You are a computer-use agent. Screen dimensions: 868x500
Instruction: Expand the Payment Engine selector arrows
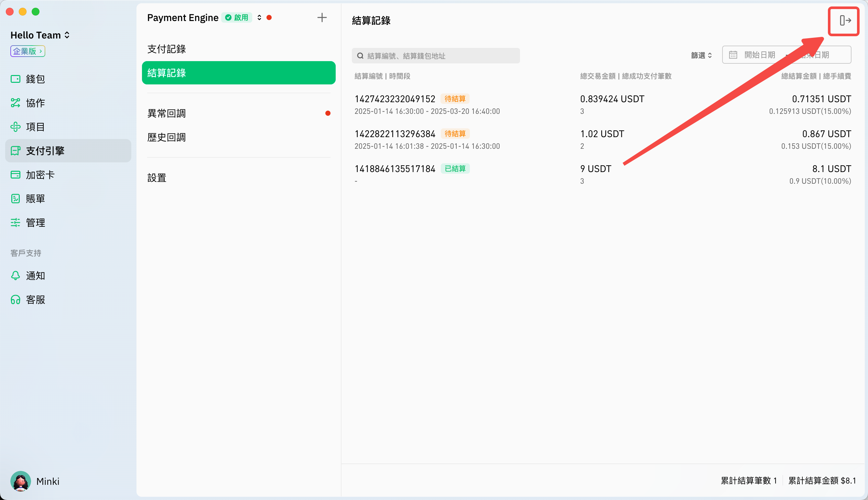pyautogui.click(x=259, y=17)
